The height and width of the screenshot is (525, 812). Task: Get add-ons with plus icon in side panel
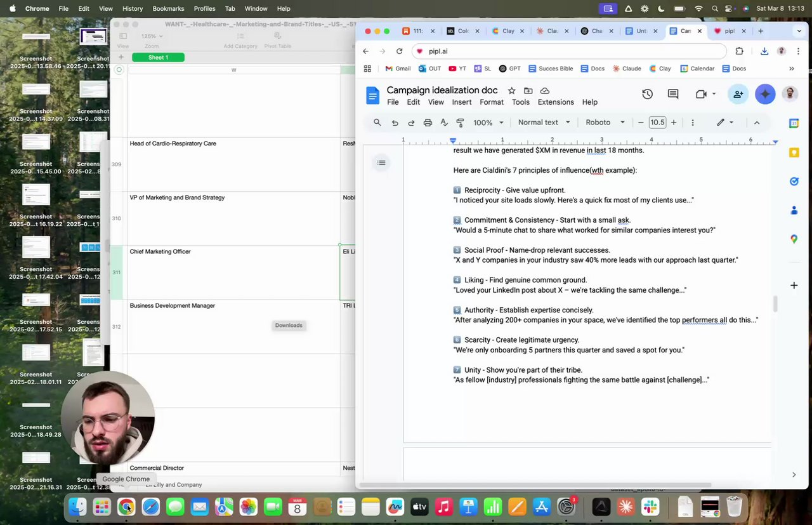794,286
